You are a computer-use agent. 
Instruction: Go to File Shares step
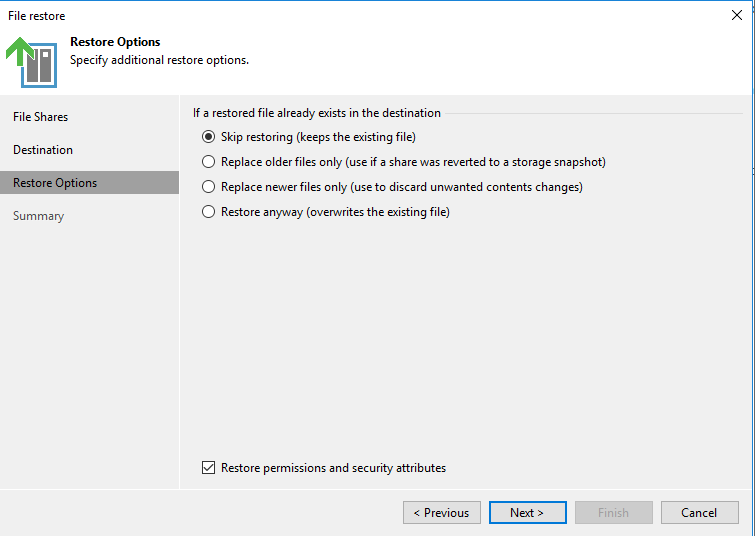pos(41,117)
